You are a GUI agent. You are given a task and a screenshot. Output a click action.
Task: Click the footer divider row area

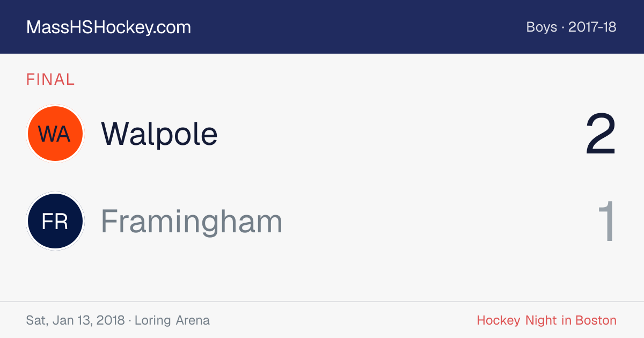(x=322, y=320)
